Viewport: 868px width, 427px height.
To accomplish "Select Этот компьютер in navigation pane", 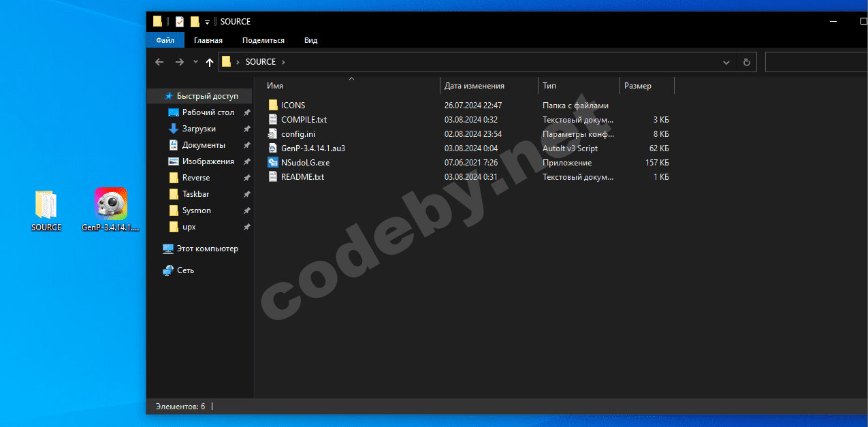I will [x=207, y=249].
